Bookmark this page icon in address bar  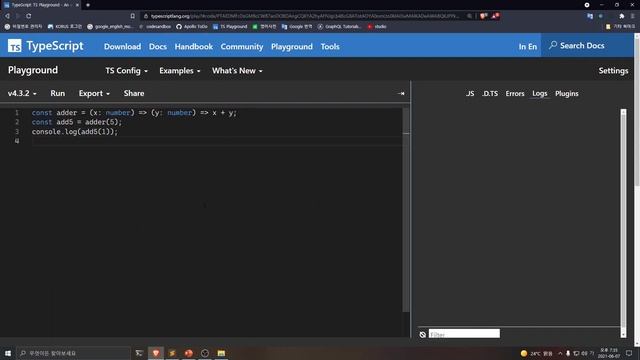tap(133, 16)
